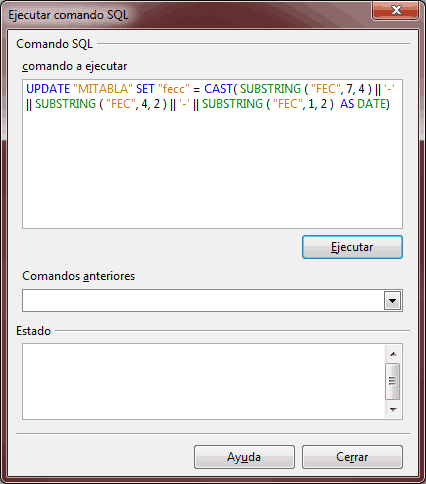The width and height of the screenshot is (426, 484).
Task: Click the CAST keyword in the SQL
Action: click(x=218, y=89)
